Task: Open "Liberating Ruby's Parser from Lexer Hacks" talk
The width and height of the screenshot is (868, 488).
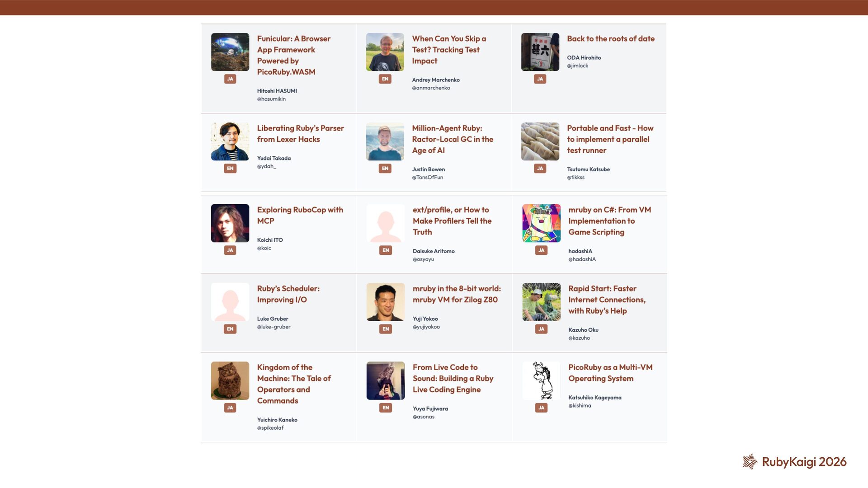Action: (x=300, y=134)
